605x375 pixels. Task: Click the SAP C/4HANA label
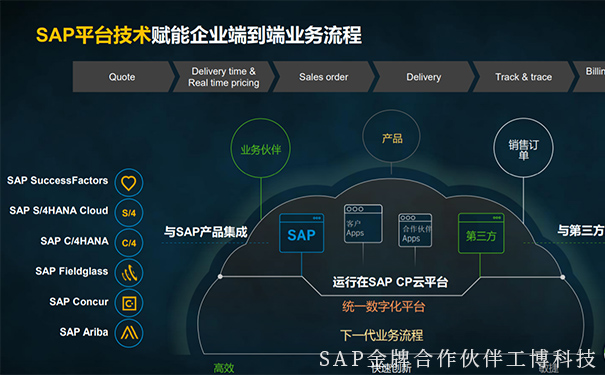(74, 241)
